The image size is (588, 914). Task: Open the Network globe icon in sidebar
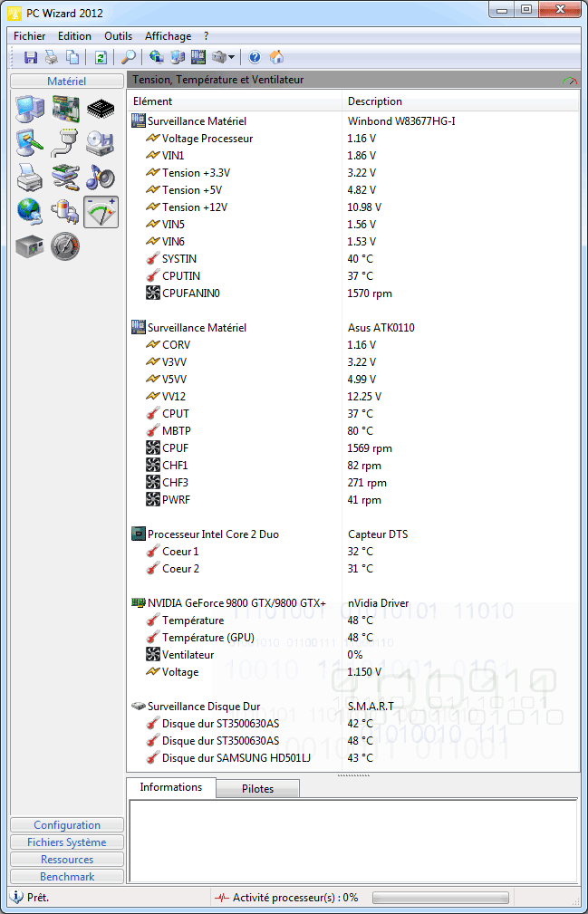tap(30, 212)
